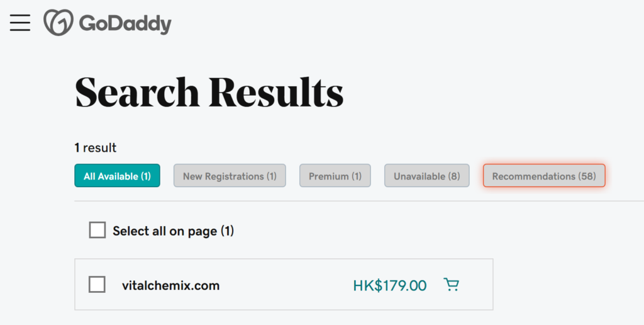Viewport: 644px width, 325px height.
Task: Click the GoDaddy wordmark text
Action: (125, 23)
